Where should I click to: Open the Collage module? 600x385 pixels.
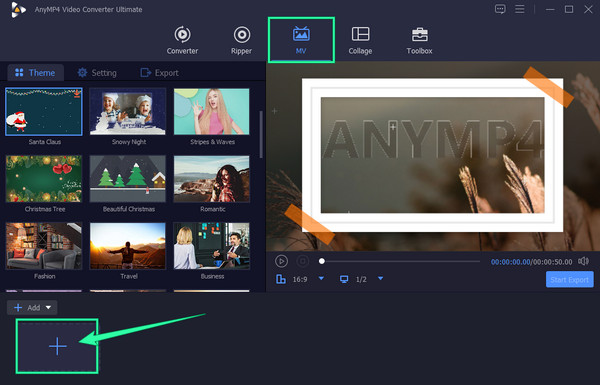[360, 40]
